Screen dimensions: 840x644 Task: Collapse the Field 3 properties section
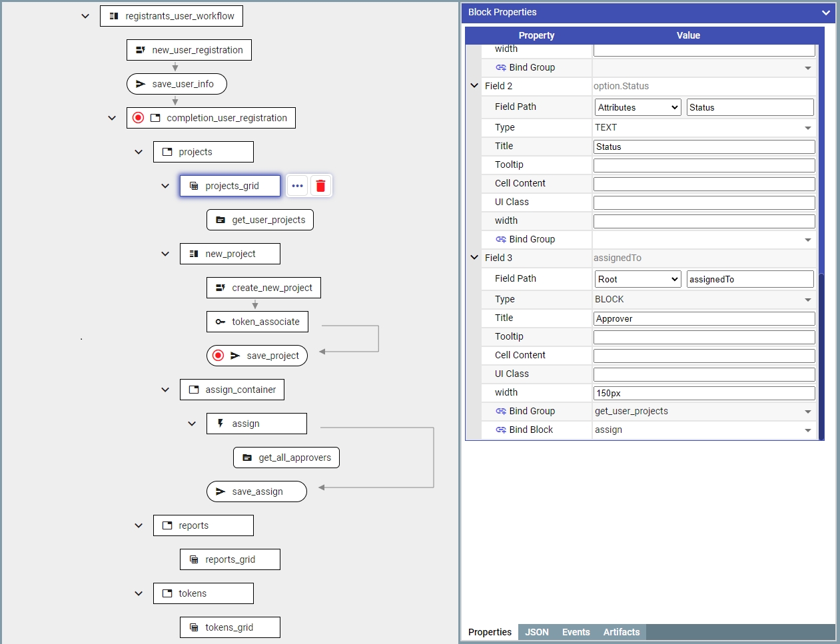click(x=474, y=258)
